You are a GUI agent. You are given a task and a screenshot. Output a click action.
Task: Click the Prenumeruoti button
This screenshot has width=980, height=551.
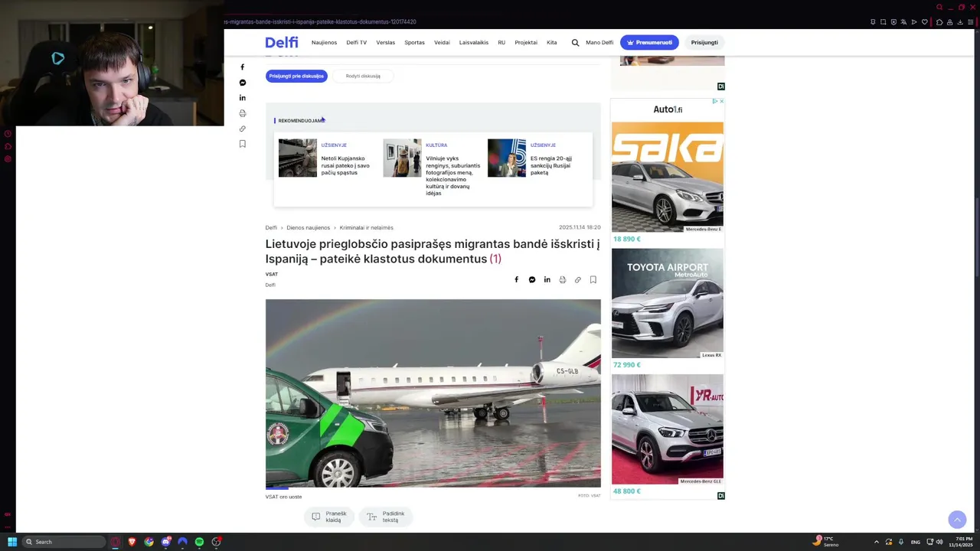(x=649, y=43)
